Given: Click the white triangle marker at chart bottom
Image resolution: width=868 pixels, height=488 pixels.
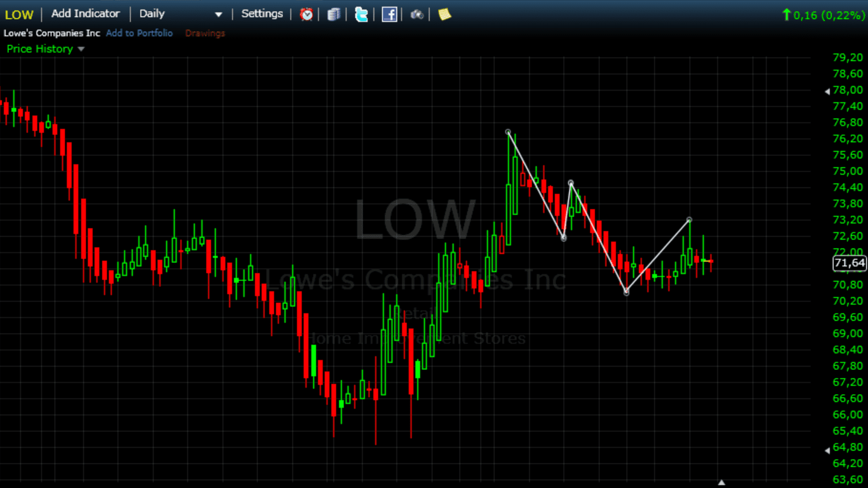Looking at the screenshot, I should pos(721,483).
